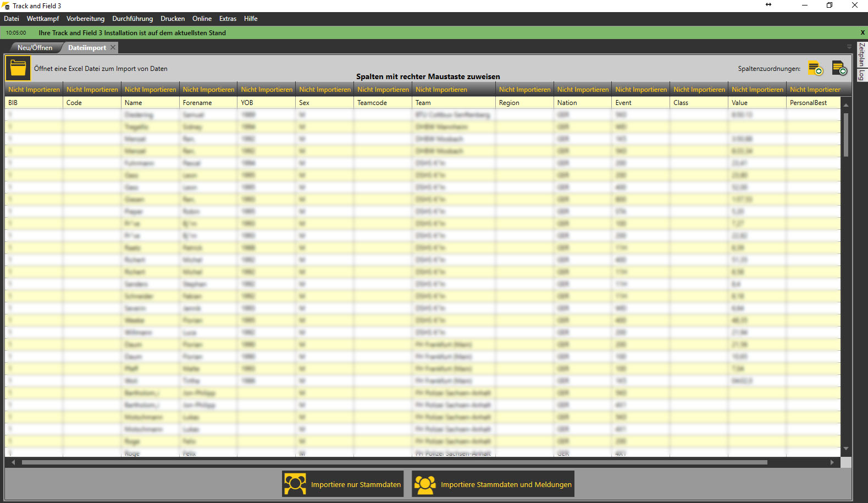This screenshot has width=868, height=503.
Task: Select the Code header cell
Action: [x=92, y=102]
